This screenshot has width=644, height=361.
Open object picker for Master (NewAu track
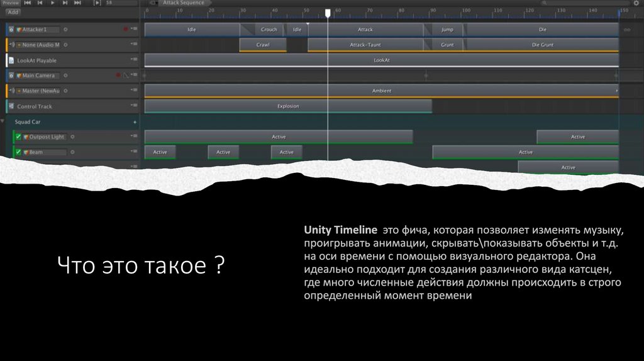coord(65,91)
